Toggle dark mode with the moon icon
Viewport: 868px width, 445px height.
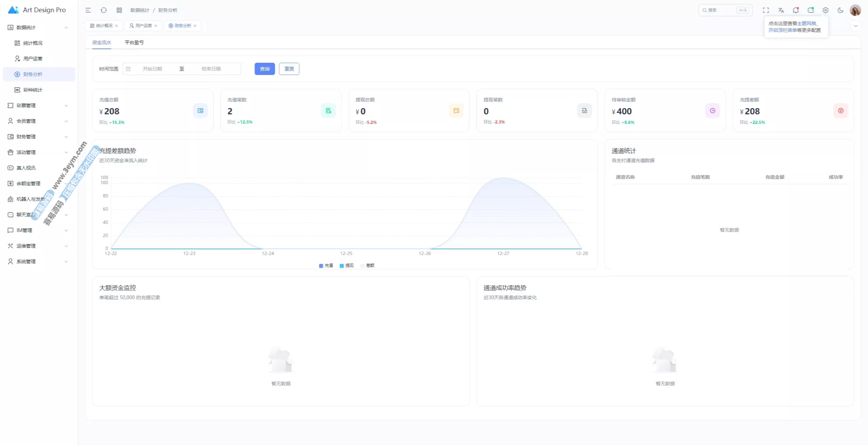841,10
